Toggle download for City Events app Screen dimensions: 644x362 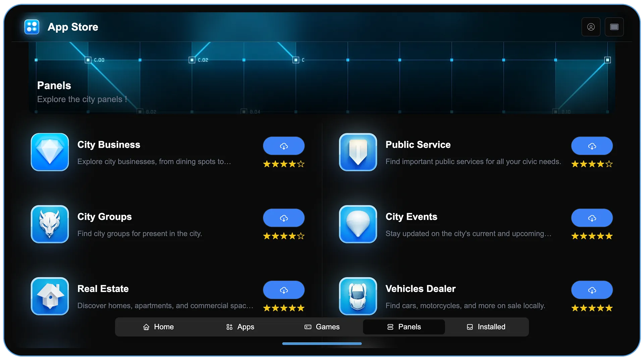coord(592,218)
